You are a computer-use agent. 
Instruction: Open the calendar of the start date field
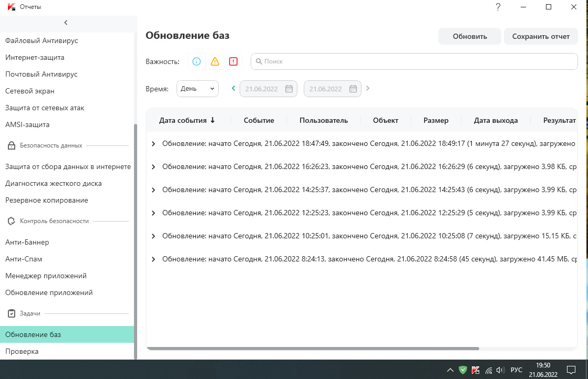289,89
